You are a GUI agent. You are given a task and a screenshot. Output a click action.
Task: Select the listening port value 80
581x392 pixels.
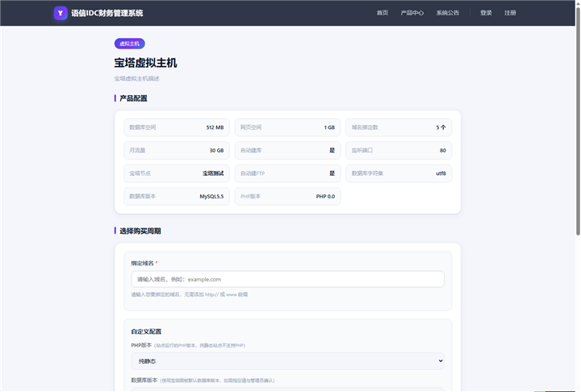(443, 150)
